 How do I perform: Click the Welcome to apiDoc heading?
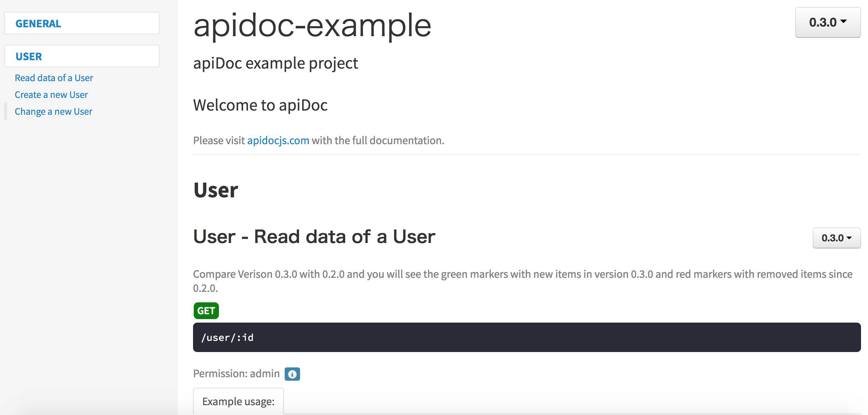pos(260,105)
